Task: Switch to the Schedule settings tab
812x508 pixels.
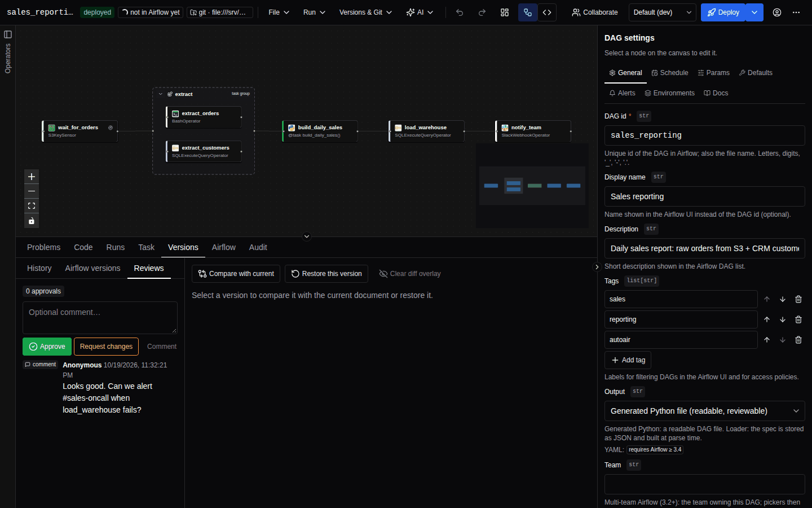Action: click(x=670, y=73)
